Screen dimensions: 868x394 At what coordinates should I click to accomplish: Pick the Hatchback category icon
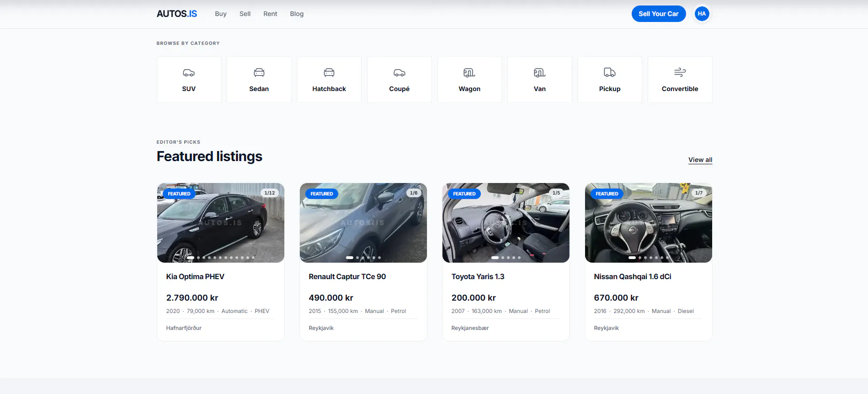coord(329,73)
